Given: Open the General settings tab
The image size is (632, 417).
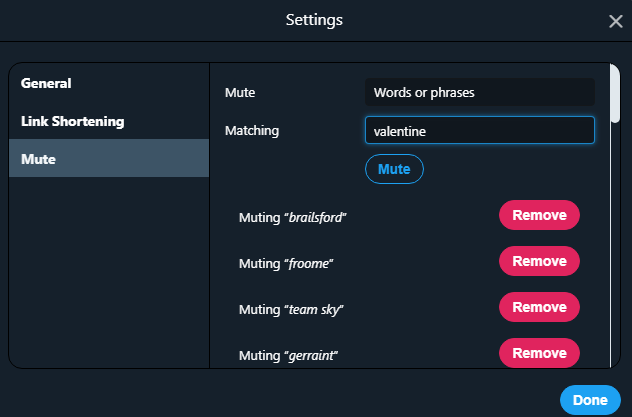Looking at the screenshot, I should pyautogui.click(x=46, y=84).
